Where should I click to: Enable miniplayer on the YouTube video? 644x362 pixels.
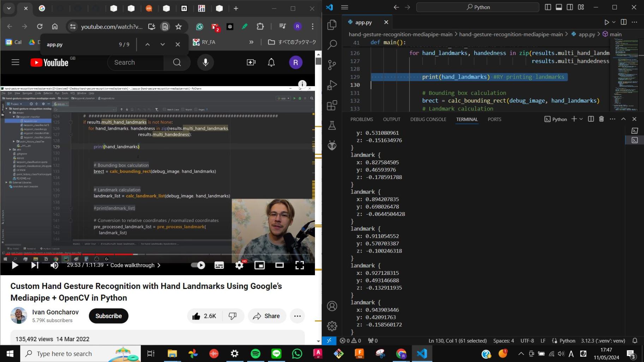tap(260, 265)
